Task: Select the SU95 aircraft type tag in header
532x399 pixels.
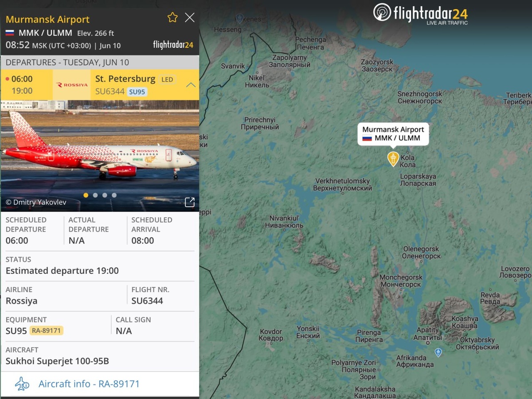Action: [x=137, y=92]
